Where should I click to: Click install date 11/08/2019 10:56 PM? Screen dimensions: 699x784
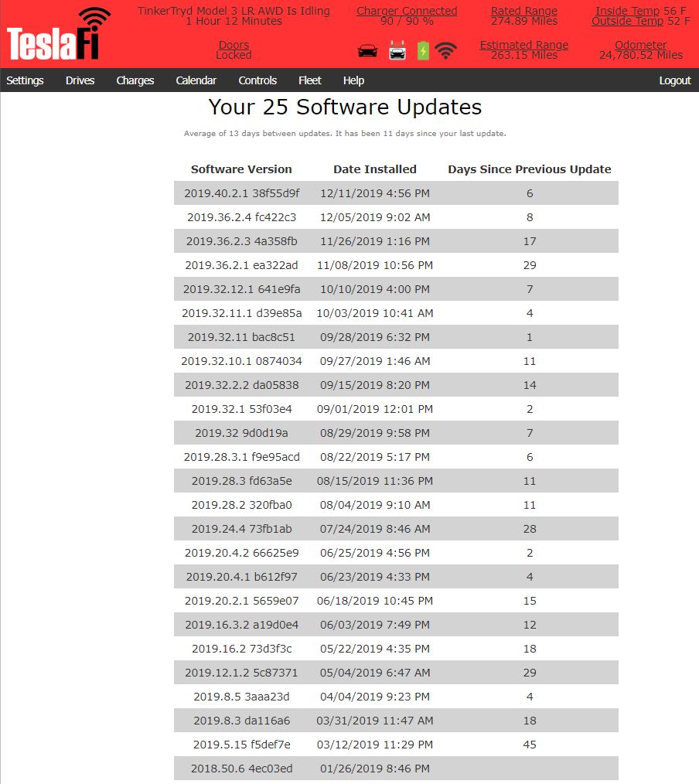click(375, 265)
